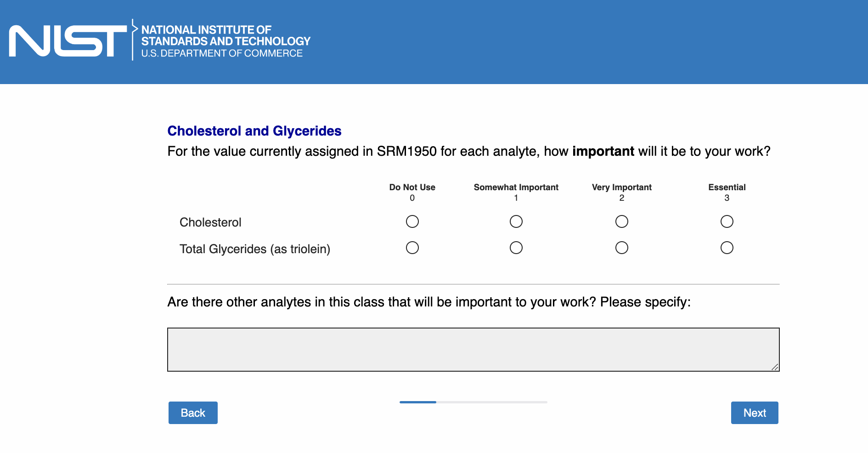The width and height of the screenshot is (868, 453).
Task: Select Very Important for Total Glycerides
Action: coord(621,248)
